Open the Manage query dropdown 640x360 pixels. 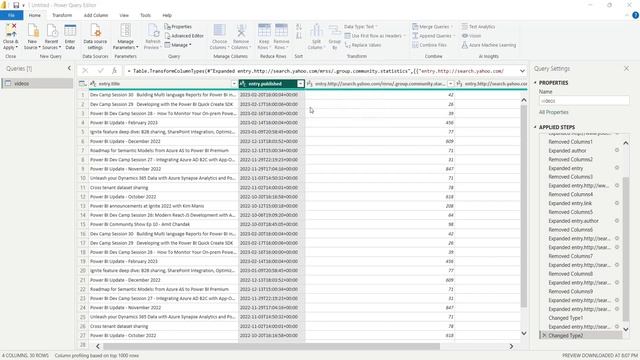pos(178,45)
